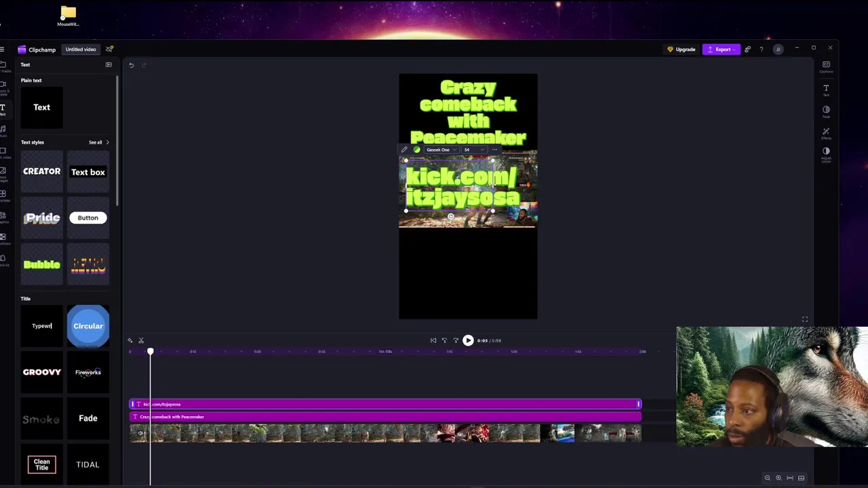Add the GROOVY title
Image resolution: width=868 pixels, height=488 pixels.
[42, 372]
